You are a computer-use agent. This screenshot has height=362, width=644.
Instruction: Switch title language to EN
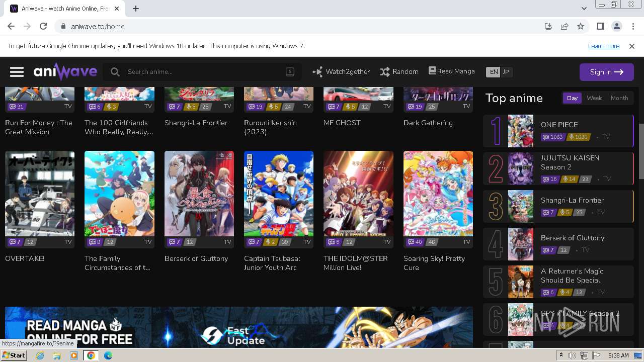(x=494, y=72)
